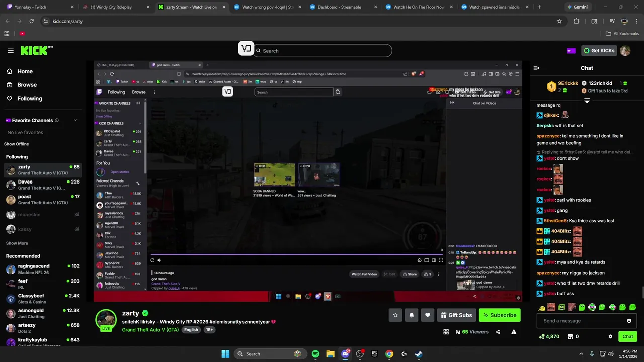
Task: Toggle notifications bell for zarty
Action: pos(412,315)
